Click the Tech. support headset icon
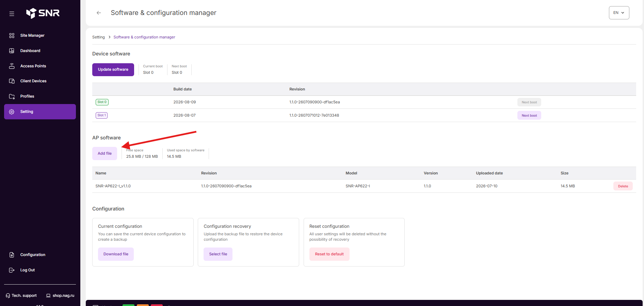Image resolution: width=644 pixels, height=306 pixels. [x=8, y=295]
